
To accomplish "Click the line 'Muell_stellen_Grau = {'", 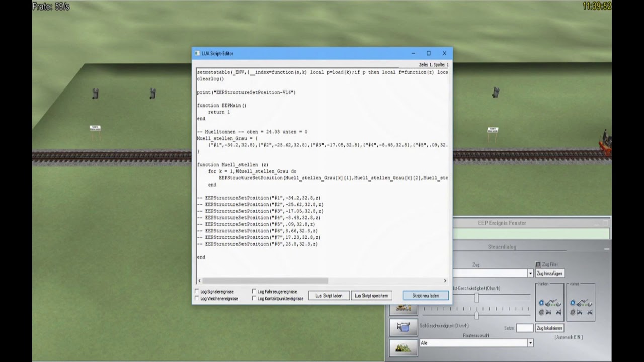I will pyautogui.click(x=227, y=138).
